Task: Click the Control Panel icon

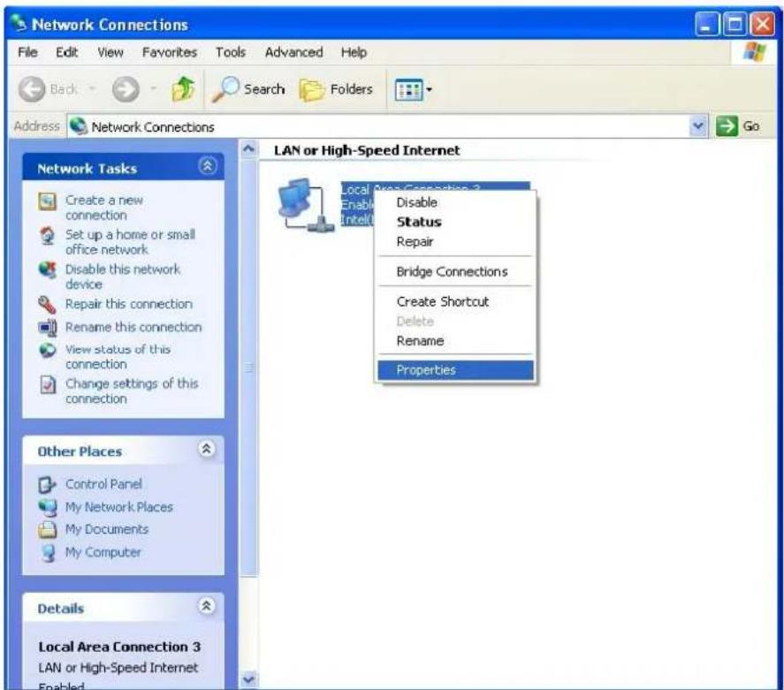Action: point(47,484)
